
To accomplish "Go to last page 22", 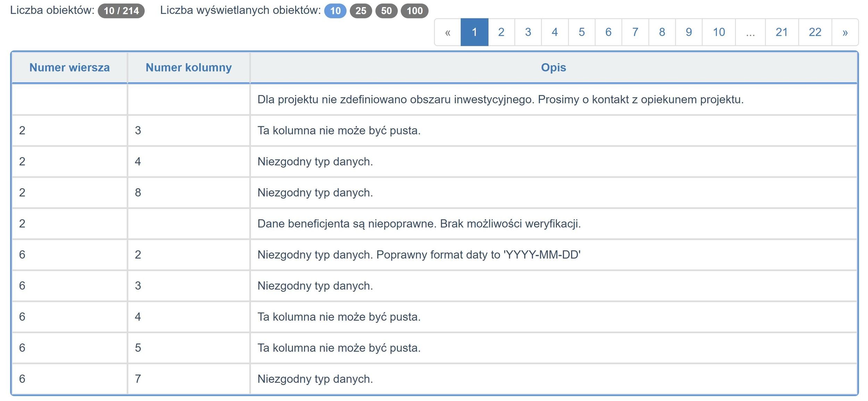I will (x=815, y=32).
